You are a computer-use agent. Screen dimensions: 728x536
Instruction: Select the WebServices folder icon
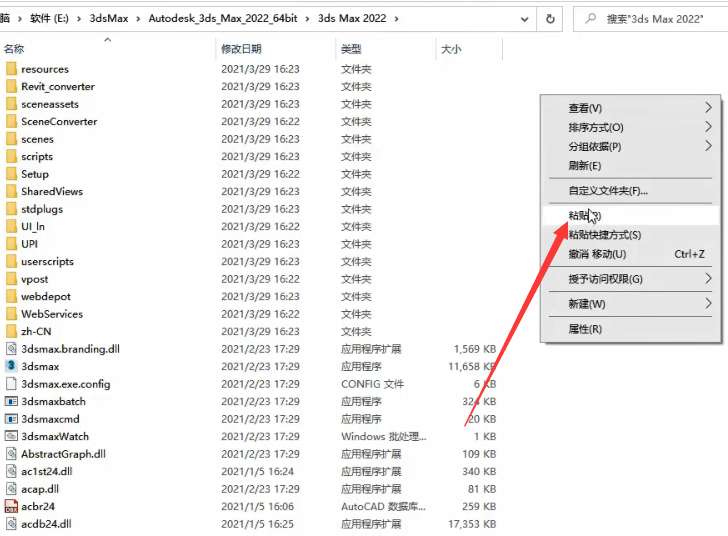pyautogui.click(x=12, y=314)
